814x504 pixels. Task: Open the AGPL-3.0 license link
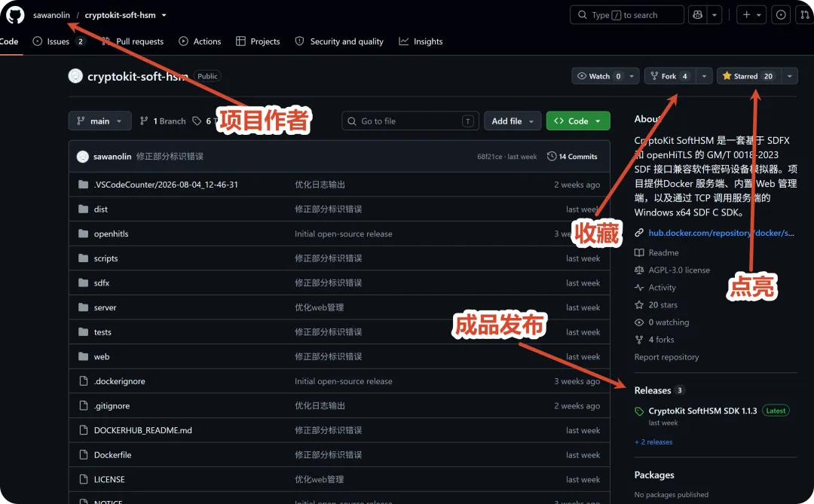pos(679,270)
